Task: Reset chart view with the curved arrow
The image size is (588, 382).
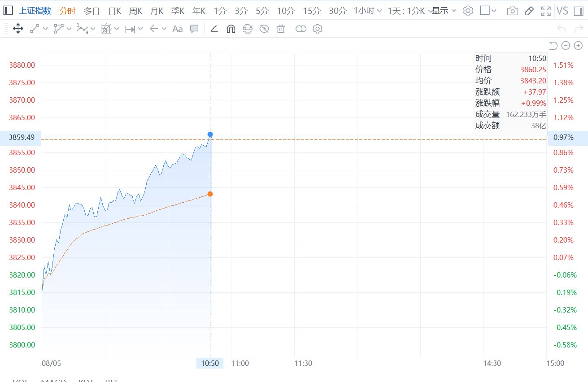Action: pyautogui.click(x=553, y=45)
